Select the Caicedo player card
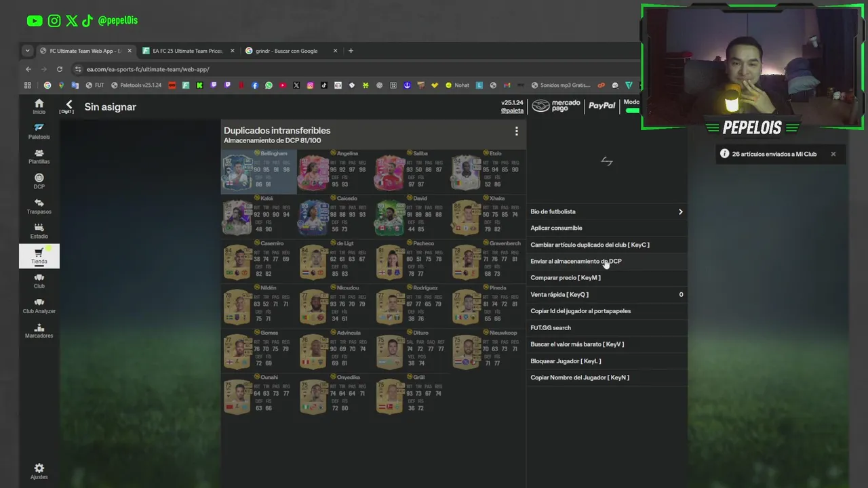 click(x=335, y=216)
